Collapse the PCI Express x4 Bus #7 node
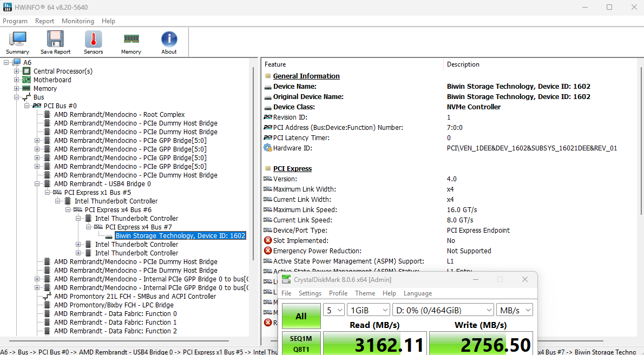The image size is (644, 355). [x=88, y=227]
